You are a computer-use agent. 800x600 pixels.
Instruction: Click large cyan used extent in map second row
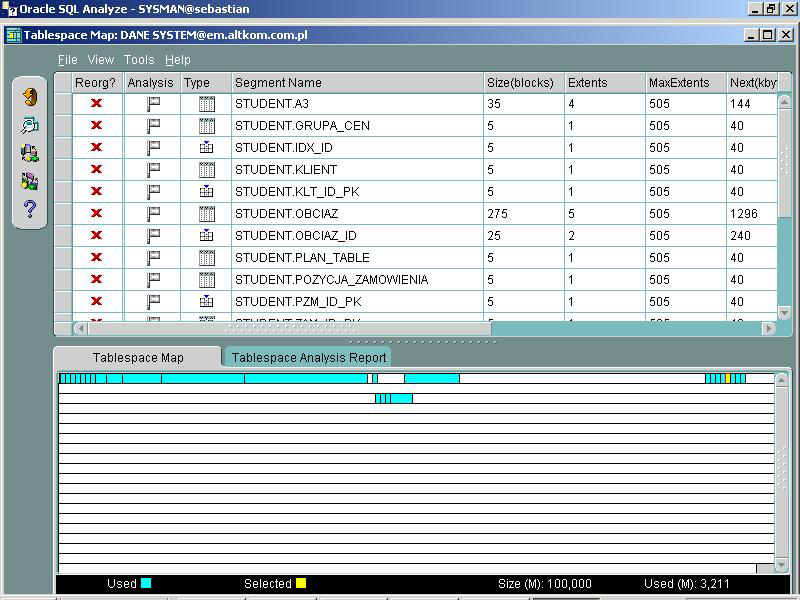click(402, 398)
